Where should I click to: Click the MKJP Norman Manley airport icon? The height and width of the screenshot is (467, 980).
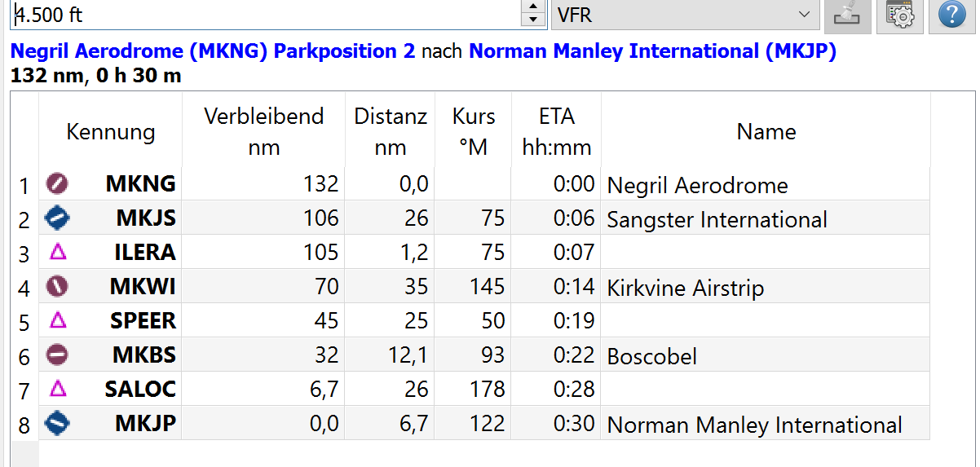(x=57, y=423)
